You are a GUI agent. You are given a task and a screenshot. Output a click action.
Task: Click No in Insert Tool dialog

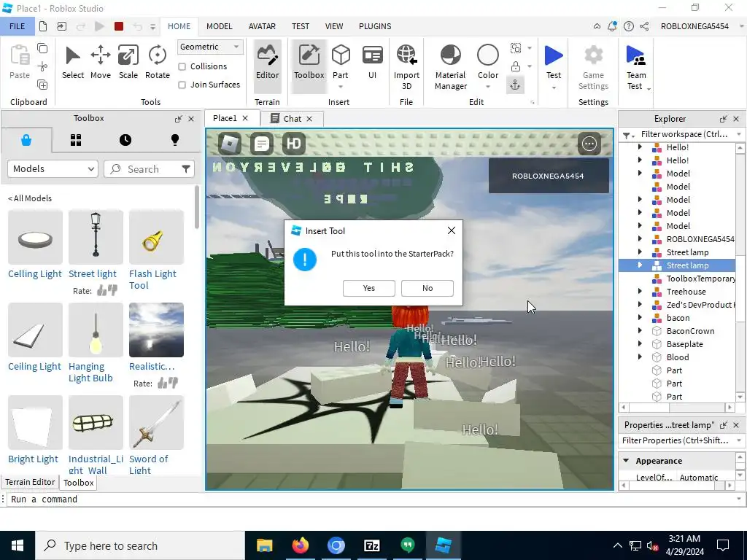pyautogui.click(x=427, y=288)
